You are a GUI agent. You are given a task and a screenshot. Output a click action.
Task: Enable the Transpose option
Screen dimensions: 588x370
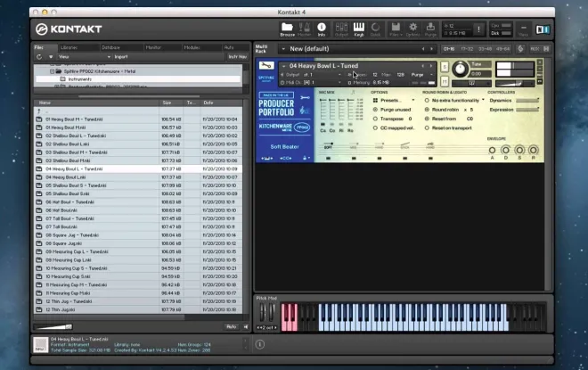(x=375, y=119)
